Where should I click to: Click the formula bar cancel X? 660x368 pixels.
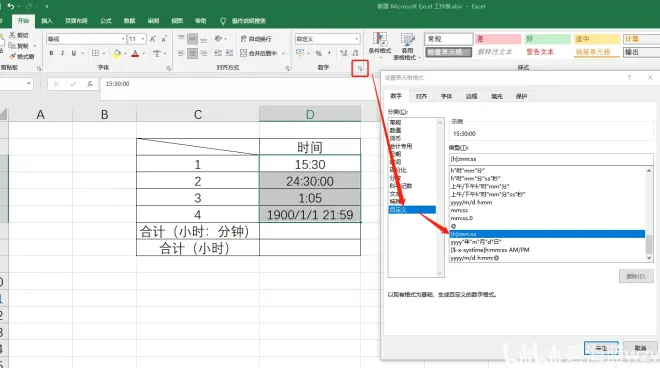[56, 84]
